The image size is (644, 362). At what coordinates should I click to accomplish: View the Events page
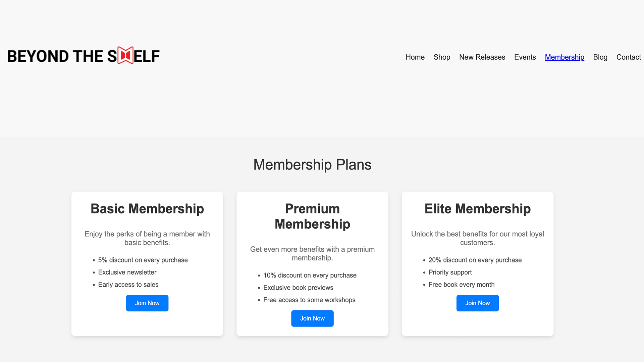point(525,57)
